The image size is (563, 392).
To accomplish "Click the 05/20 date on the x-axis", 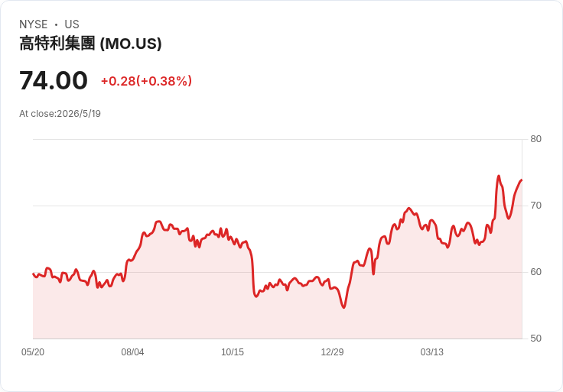I will pyautogui.click(x=33, y=352).
